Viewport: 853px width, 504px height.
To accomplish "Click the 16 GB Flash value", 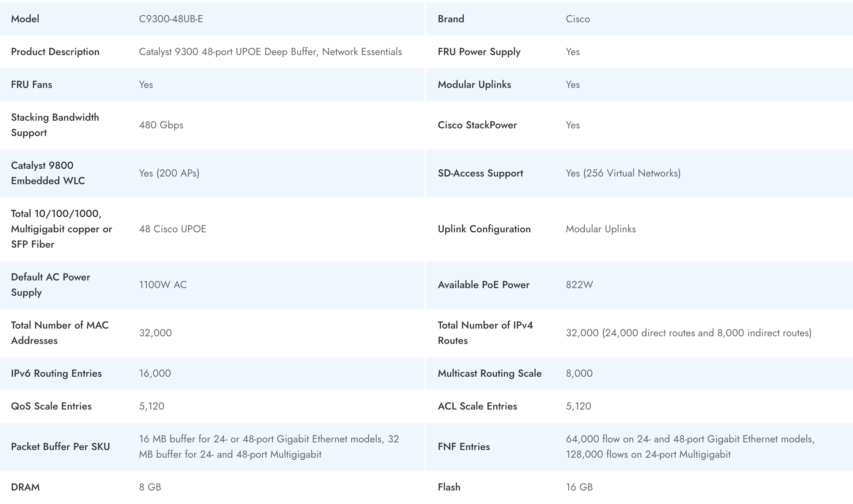I will click(579, 487).
